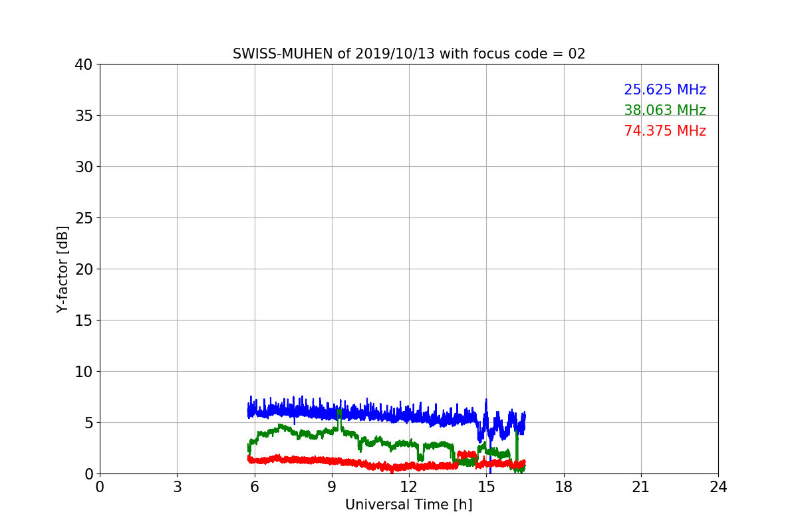
Task: Click the x-axis tick label 3
Action: [x=177, y=487]
